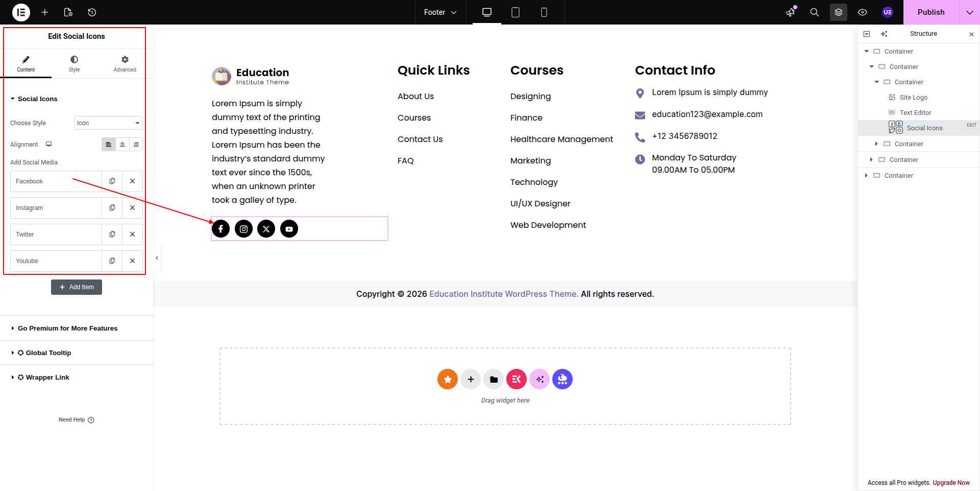Toggle the preview eye icon

[862, 12]
